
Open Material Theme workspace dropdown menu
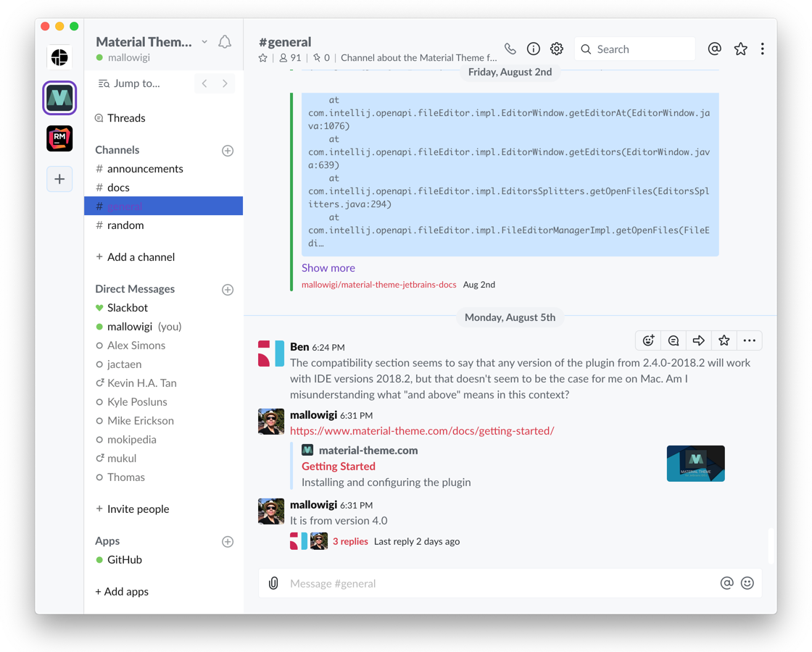pyautogui.click(x=152, y=42)
